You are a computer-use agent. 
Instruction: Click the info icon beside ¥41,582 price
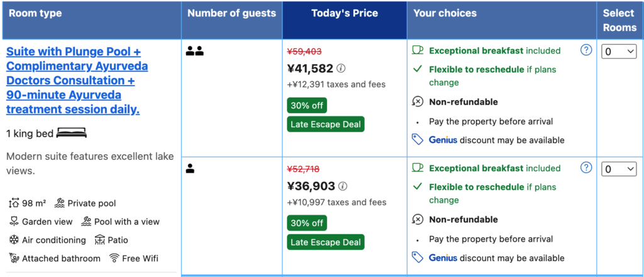coord(341,69)
